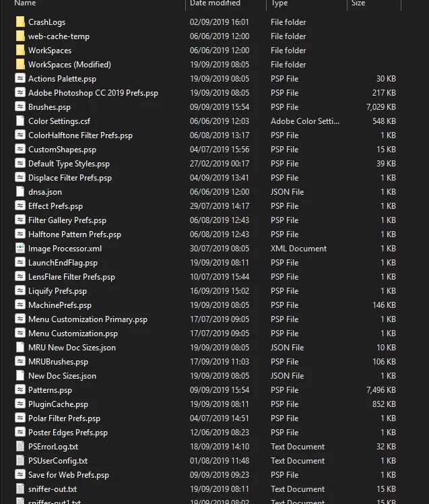
Task: Click the CrashLogs folder icon
Action: point(20,22)
